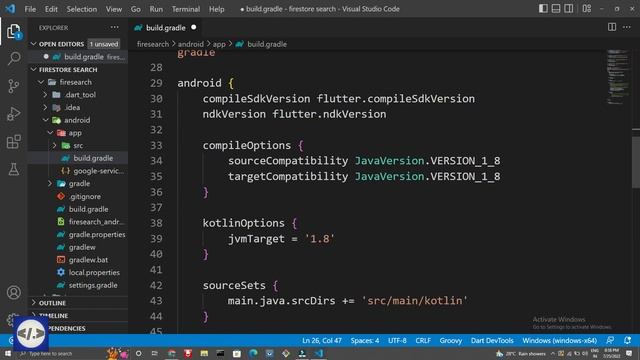640x360 pixels.
Task: Change indentation via Spaces: 4
Action: tap(364, 340)
